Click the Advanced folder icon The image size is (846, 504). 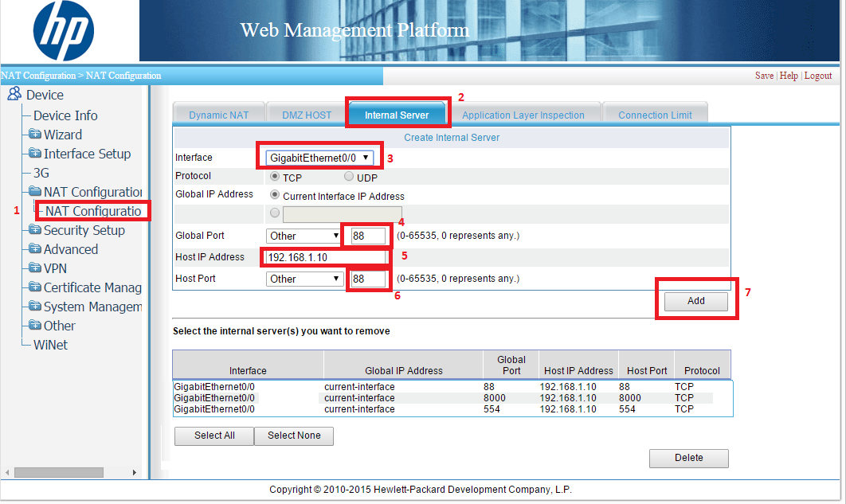(35, 249)
